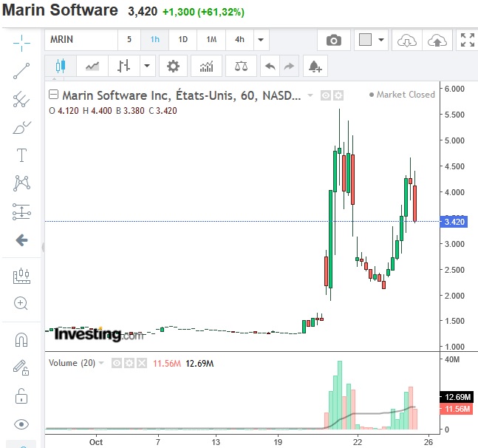Open the indicators menu
The height and width of the screenshot is (448, 478).
pos(206,66)
